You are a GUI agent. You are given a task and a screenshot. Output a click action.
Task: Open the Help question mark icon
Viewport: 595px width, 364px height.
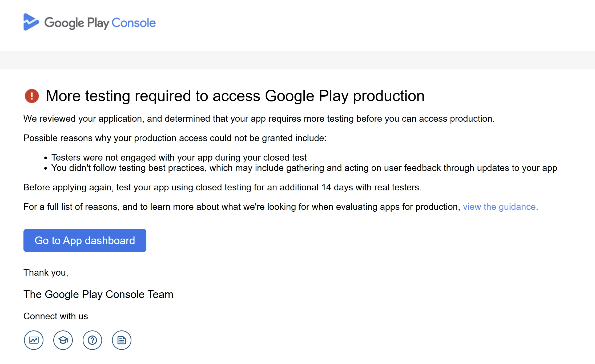(92, 340)
